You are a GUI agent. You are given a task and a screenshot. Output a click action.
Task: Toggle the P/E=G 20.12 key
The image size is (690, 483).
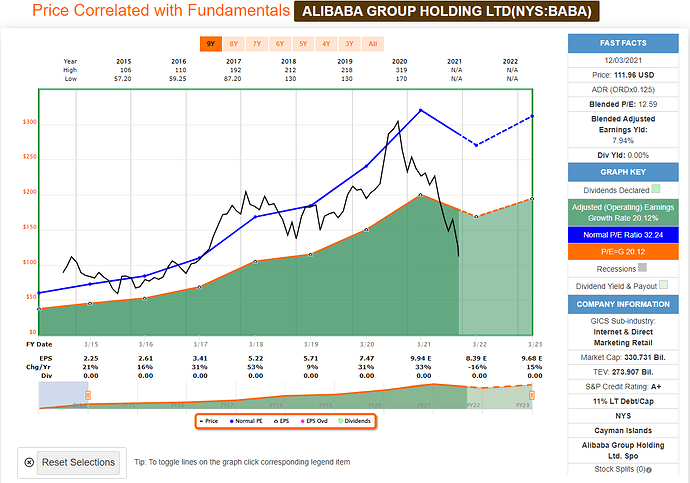[623, 252]
